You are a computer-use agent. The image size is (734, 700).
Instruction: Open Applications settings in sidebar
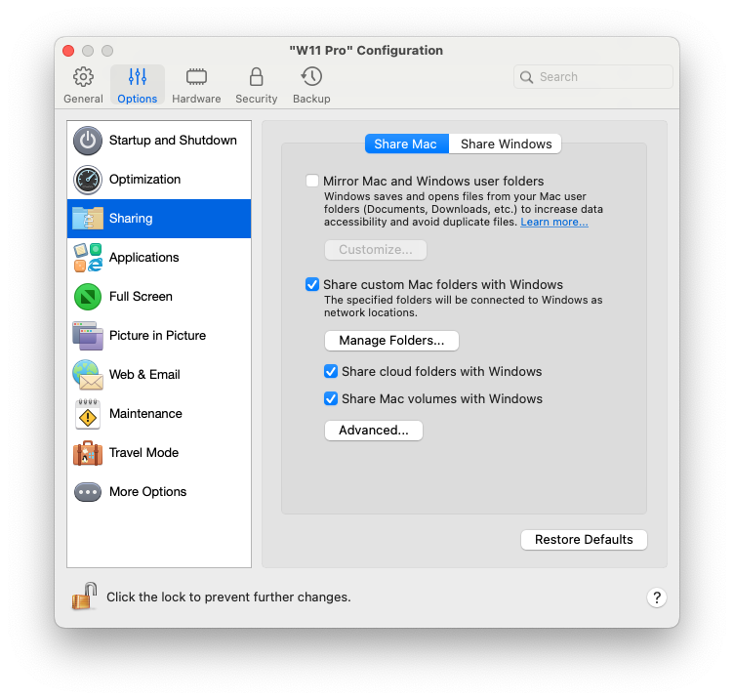tap(159, 258)
